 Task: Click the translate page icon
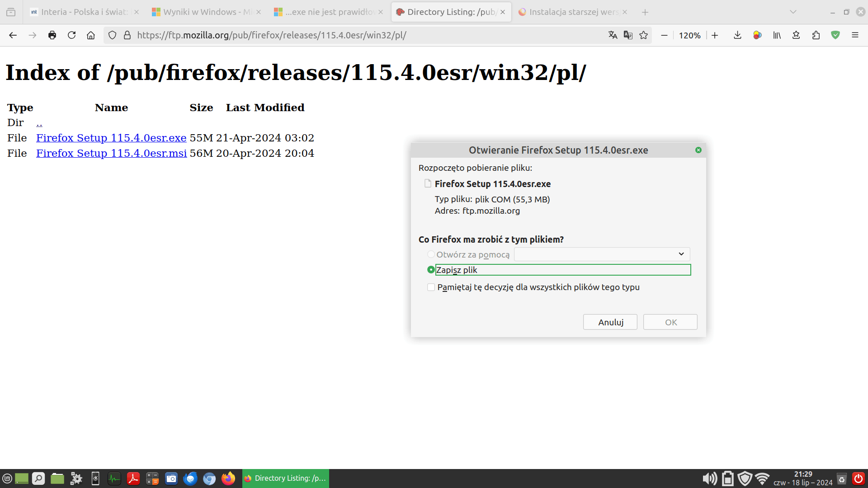click(x=613, y=35)
